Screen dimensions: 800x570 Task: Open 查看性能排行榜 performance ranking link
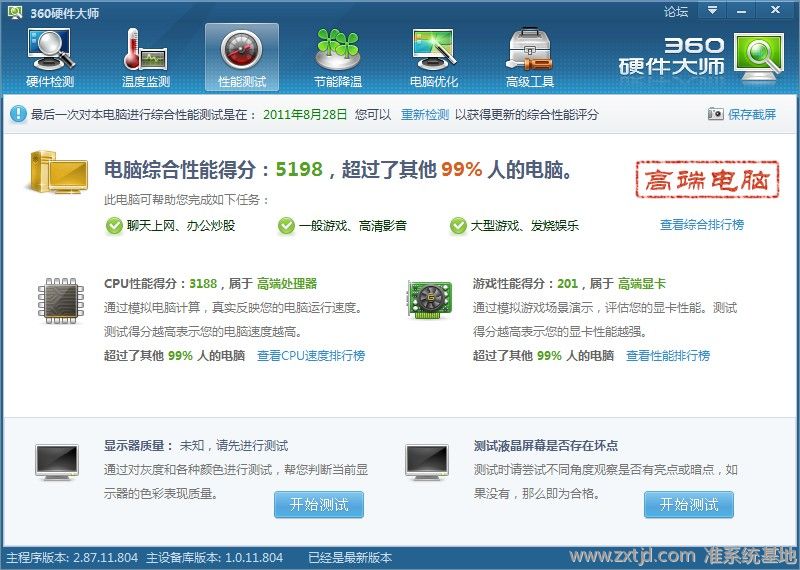click(668, 356)
